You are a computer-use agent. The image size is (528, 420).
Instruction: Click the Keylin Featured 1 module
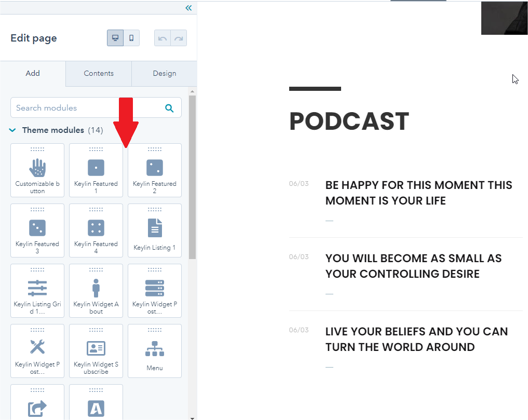tap(96, 170)
